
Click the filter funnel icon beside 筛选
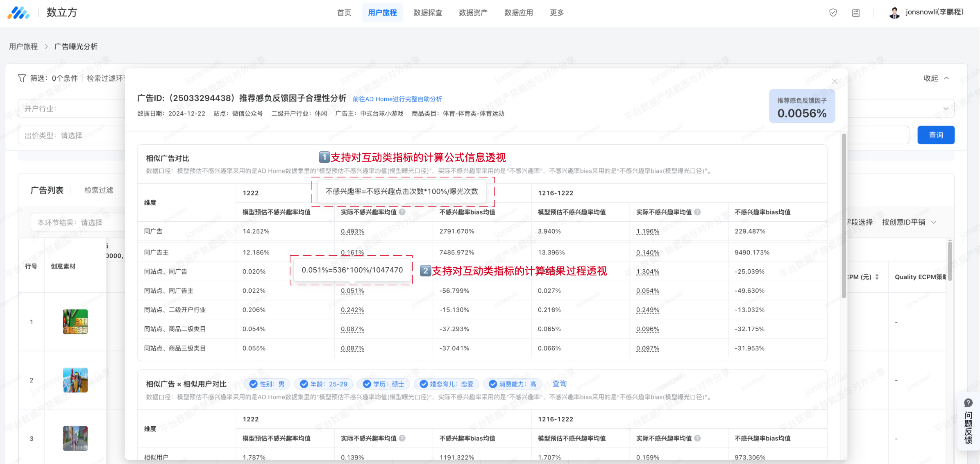(x=22, y=78)
